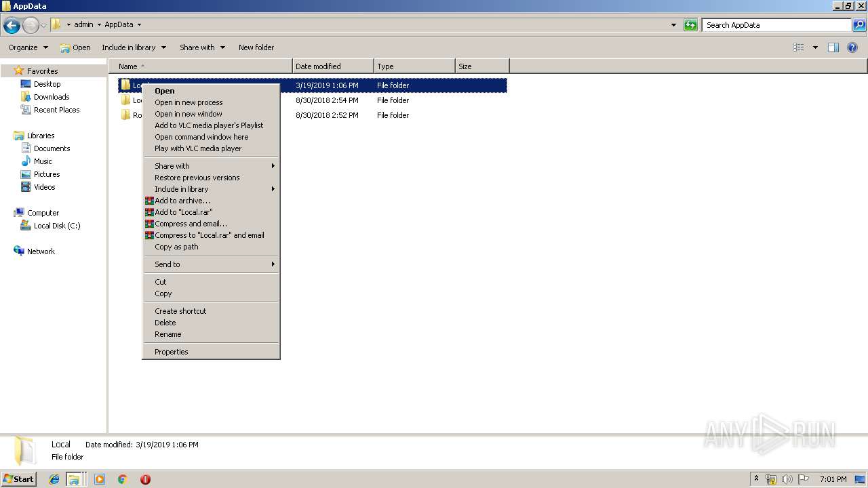
Task: Refresh the AppData folder view
Action: [690, 25]
